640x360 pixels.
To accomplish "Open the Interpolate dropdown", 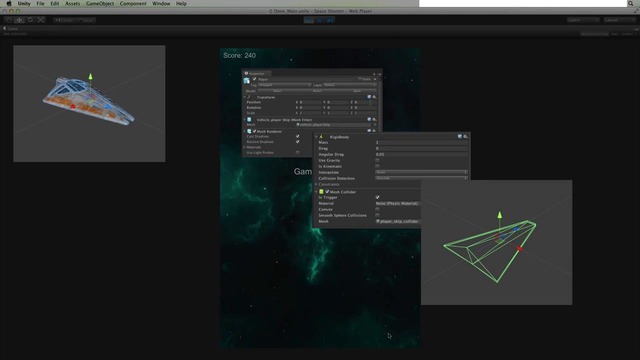I will click(421, 172).
